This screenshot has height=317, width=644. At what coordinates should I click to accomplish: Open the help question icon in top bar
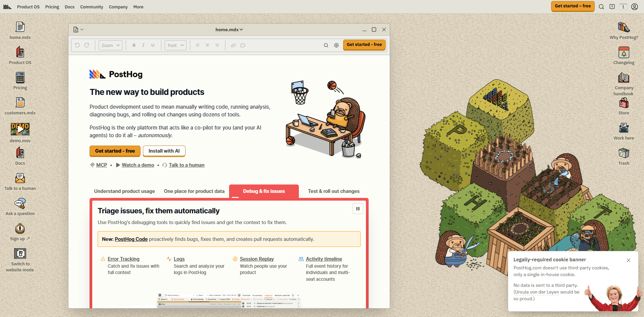tap(612, 7)
